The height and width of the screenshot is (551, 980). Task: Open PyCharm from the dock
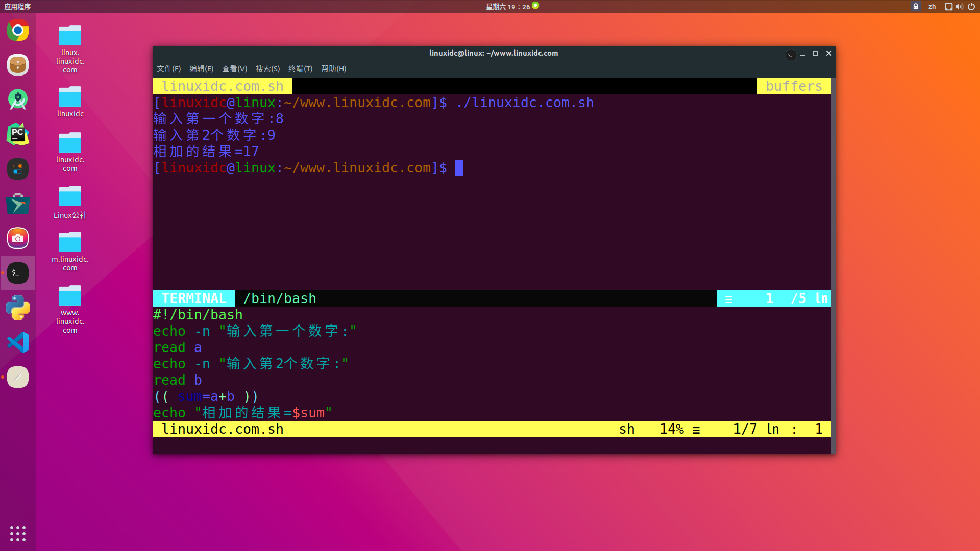click(x=18, y=134)
